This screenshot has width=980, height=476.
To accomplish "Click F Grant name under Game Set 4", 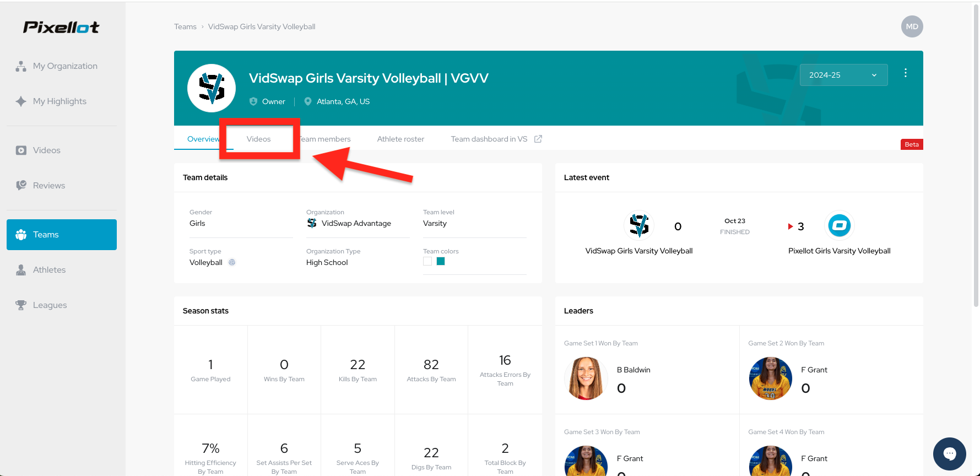I will pyautogui.click(x=814, y=458).
